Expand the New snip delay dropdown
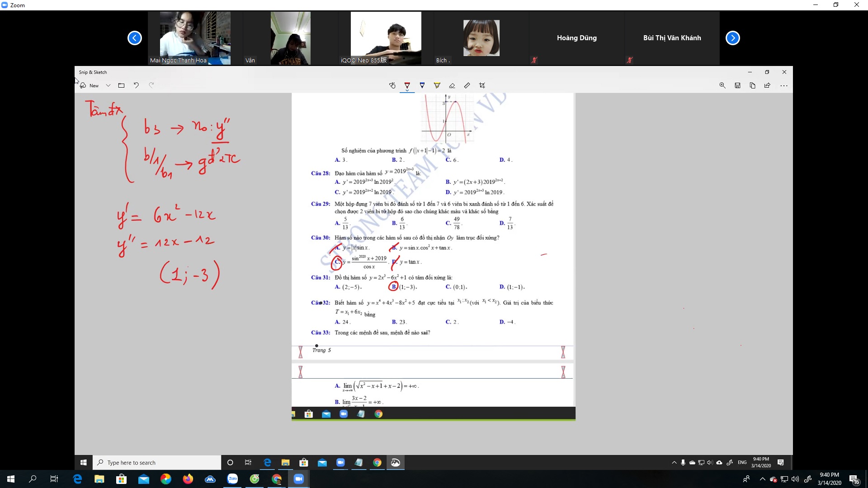The image size is (868, 488). point(108,85)
